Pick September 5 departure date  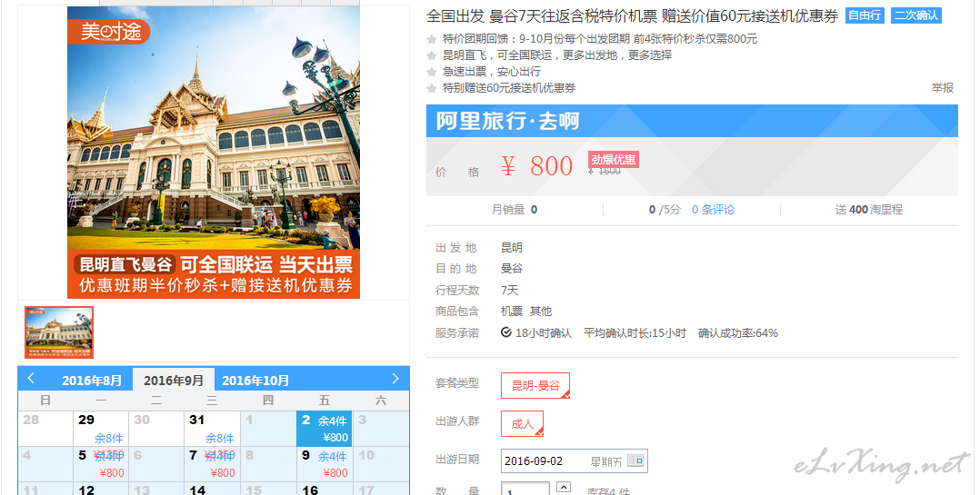tap(101, 464)
